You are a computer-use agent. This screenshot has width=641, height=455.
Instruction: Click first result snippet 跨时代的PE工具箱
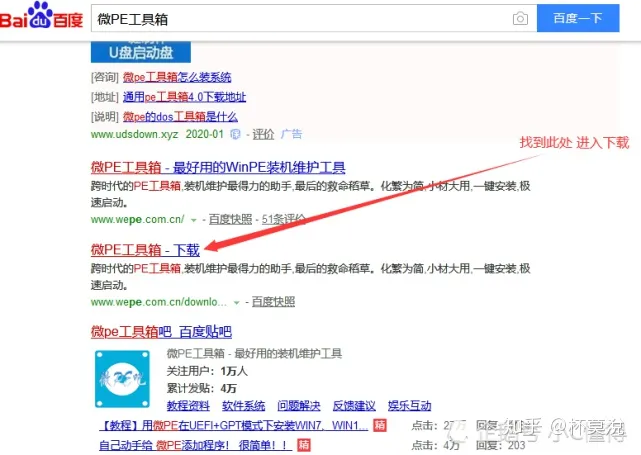click(310, 194)
